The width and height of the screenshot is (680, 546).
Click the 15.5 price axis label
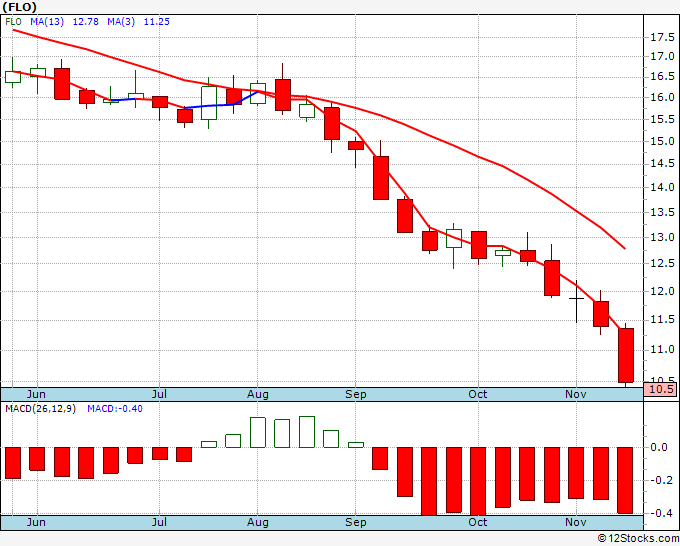click(x=662, y=119)
